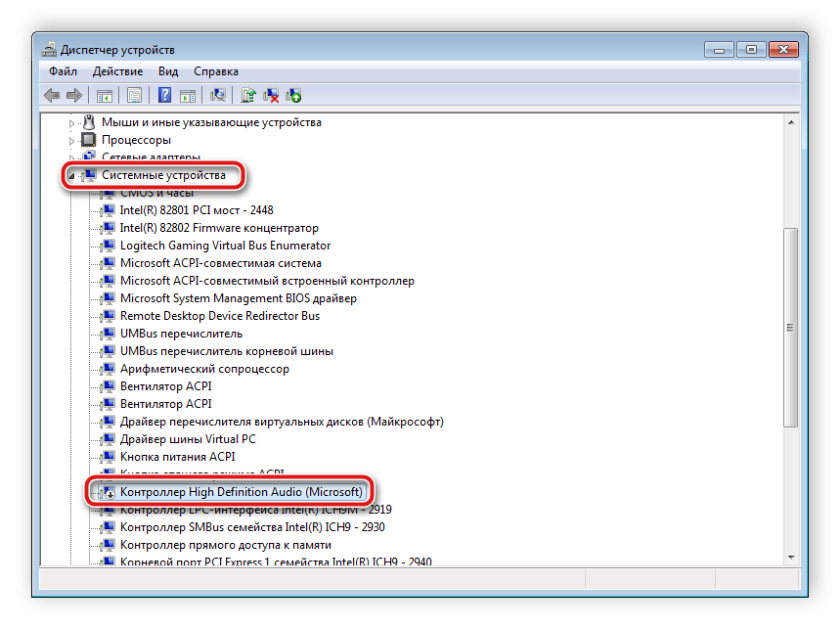Toggle the console tree toolbar icon

tap(104, 96)
